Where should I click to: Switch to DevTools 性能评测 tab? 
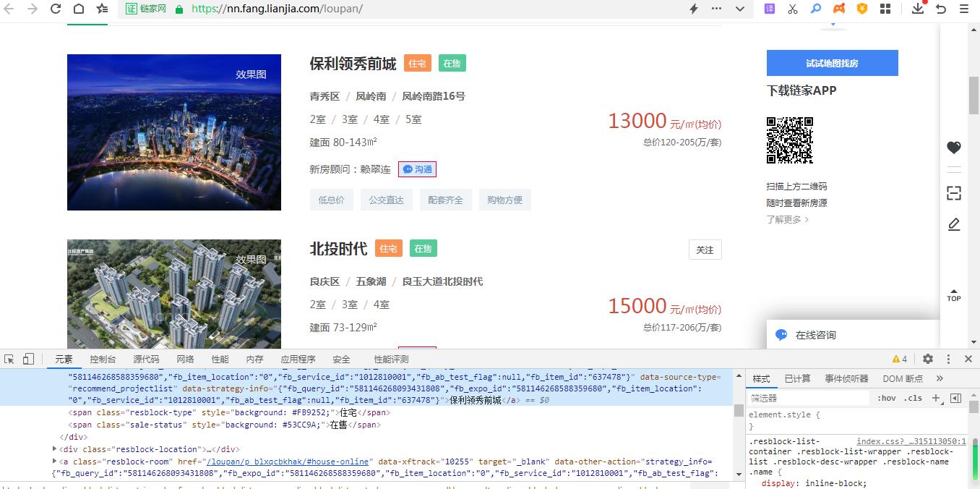(391, 360)
